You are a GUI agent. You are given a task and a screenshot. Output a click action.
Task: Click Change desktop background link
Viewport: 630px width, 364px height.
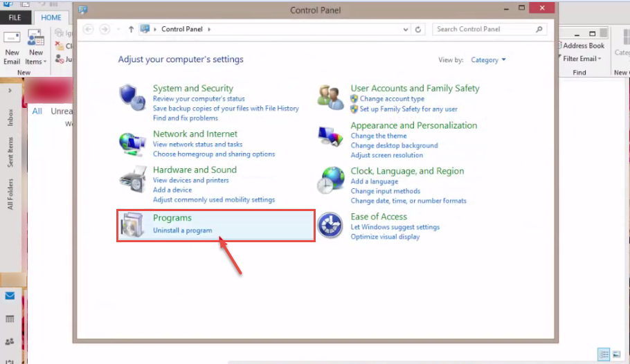[x=394, y=145]
